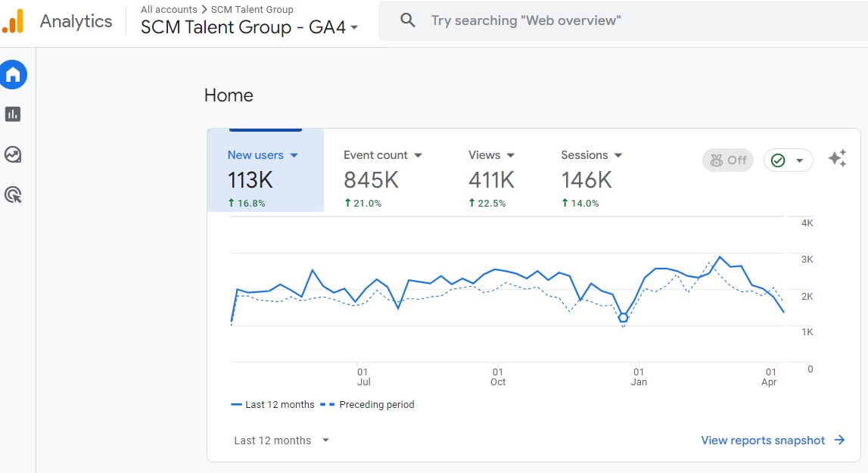Select the 113K New users card
Viewport: 868px width, 473px height.
pyautogui.click(x=266, y=170)
